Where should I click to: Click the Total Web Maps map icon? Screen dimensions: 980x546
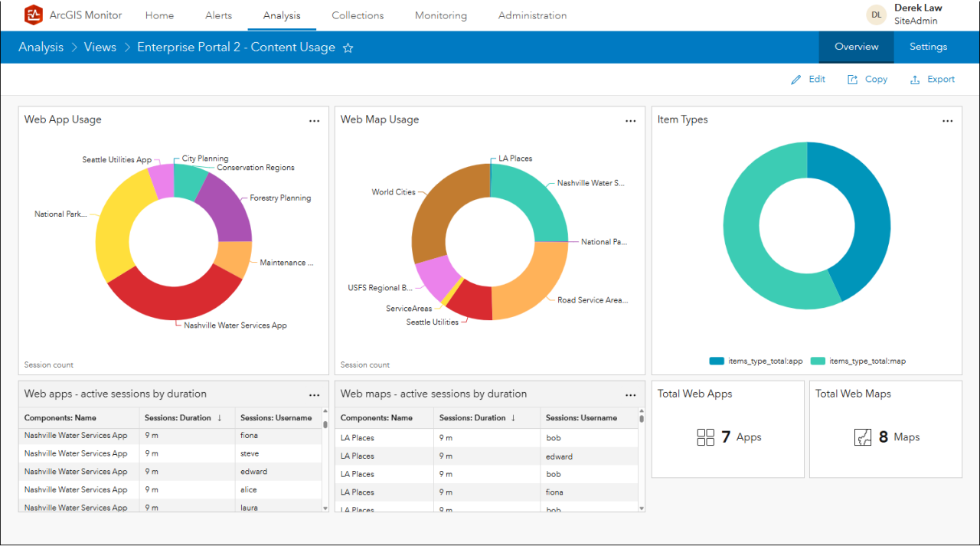[x=863, y=437]
